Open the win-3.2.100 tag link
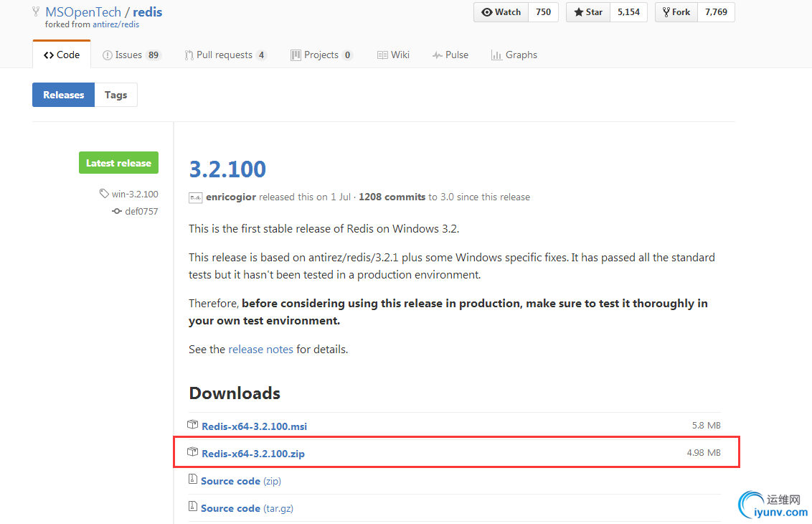This screenshot has width=812, height=524. [x=135, y=194]
